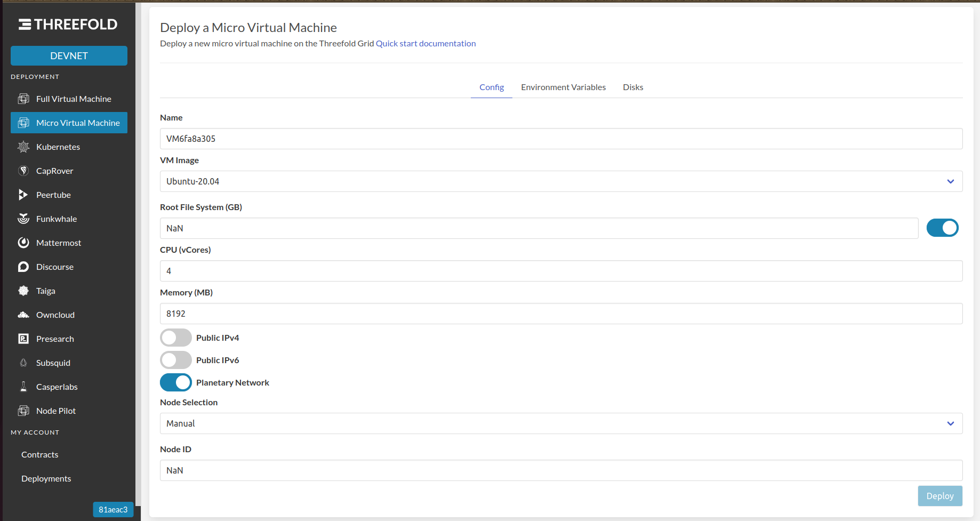
Task: Click the Owncloud cloud icon
Action: coord(23,315)
